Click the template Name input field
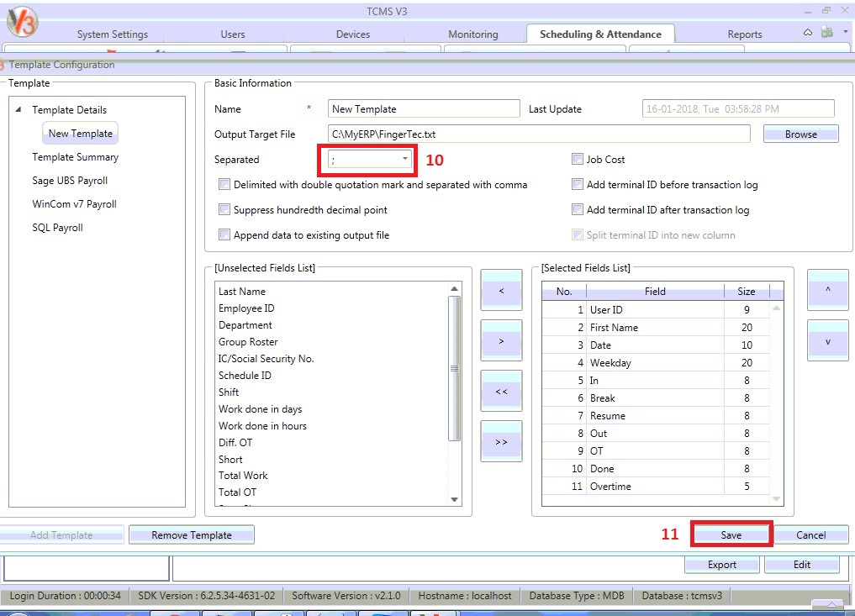Viewport: 855px width, 616px height. 425,109
